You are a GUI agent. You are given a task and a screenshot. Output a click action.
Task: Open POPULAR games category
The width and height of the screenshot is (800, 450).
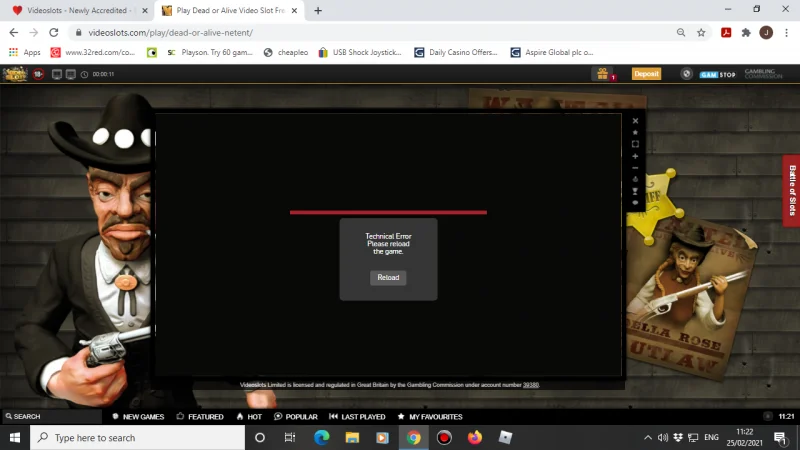pyautogui.click(x=295, y=416)
